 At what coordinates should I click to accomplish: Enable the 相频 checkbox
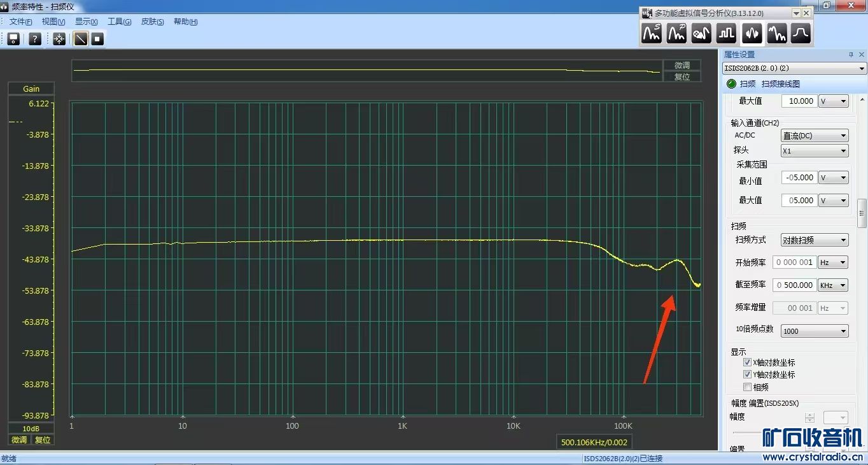point(748,387)
